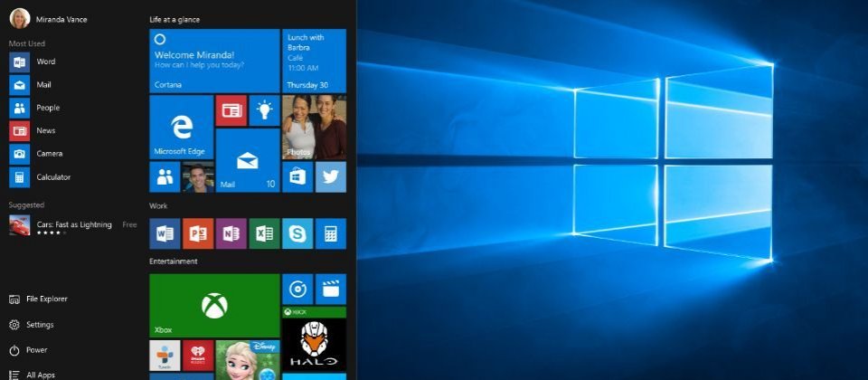Open the Movies & TV clapperboard tile
868x380 pixels.
(x=331, y=289)
